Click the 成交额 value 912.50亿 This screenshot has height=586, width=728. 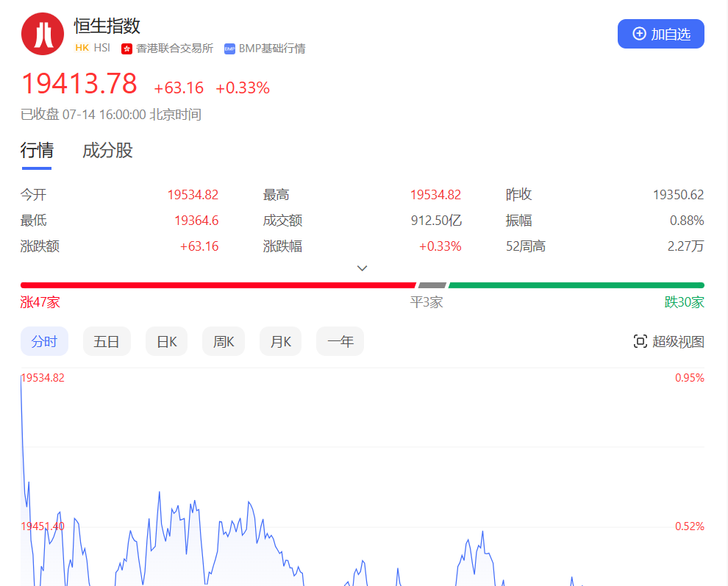436,220
